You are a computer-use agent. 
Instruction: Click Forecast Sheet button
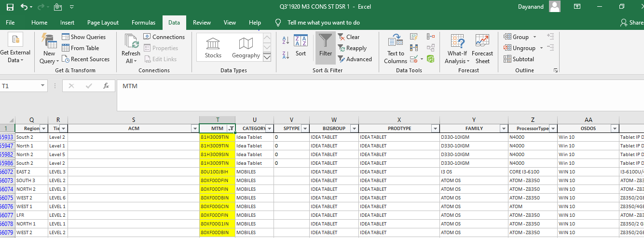coord(482,49)
